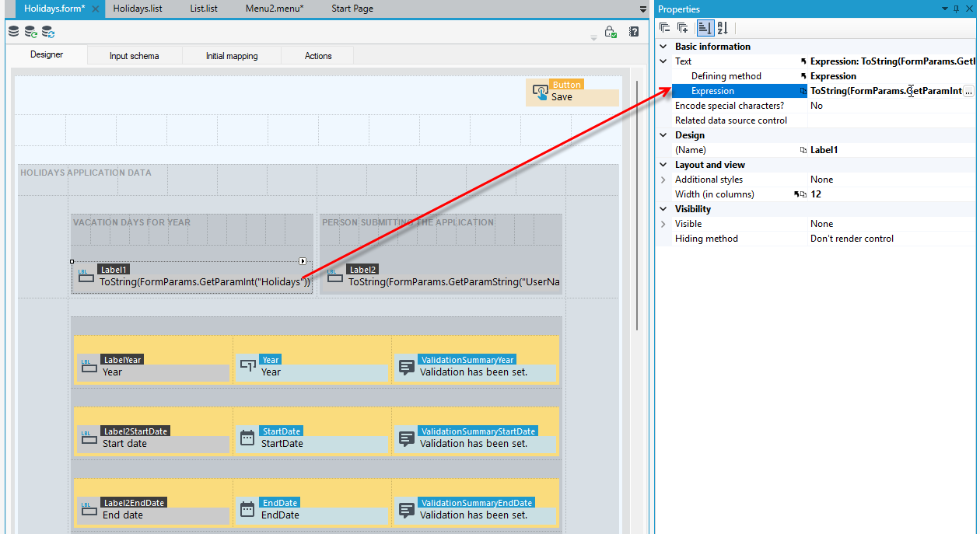Switch Properties to categorized view
This screenshot has height=534, width=980.
pos(705,28)
